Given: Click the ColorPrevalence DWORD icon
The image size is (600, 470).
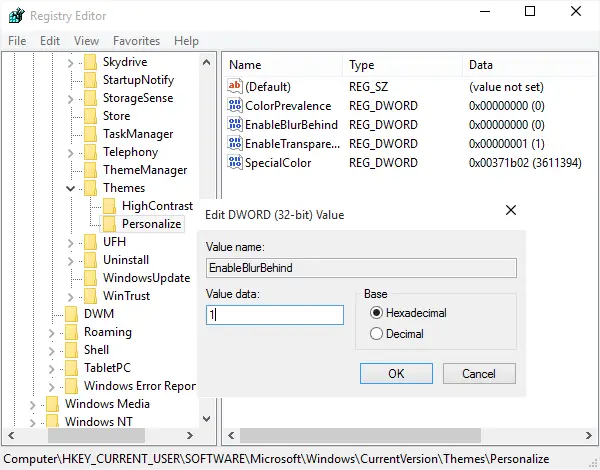Looking at the screenshot, I should pyautogui.click(x=235, y=105).
